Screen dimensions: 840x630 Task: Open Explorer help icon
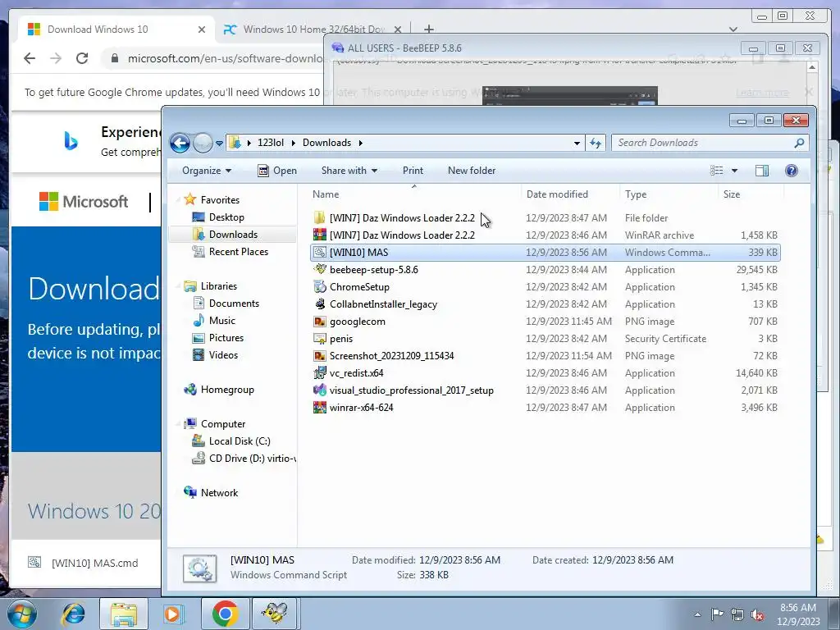[792, 171]
